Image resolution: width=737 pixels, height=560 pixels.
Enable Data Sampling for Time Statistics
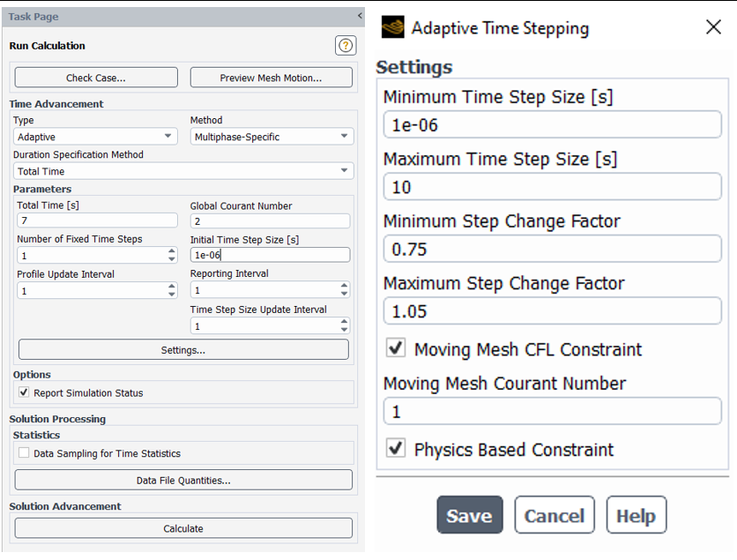tap(24, 452)
